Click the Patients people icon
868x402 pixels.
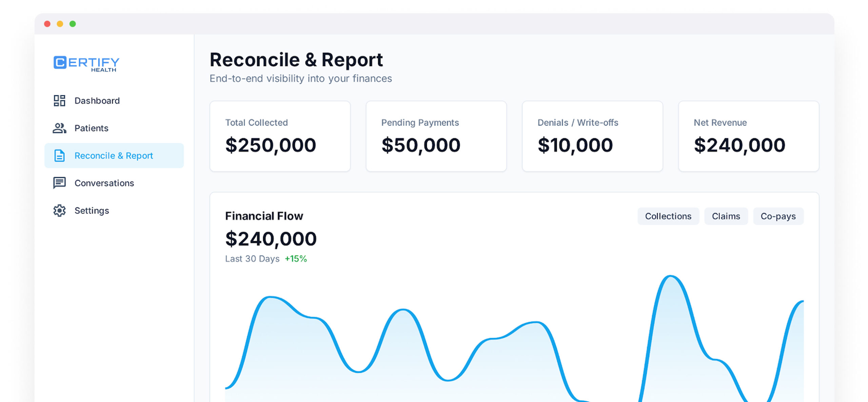[x=59, y=128]
